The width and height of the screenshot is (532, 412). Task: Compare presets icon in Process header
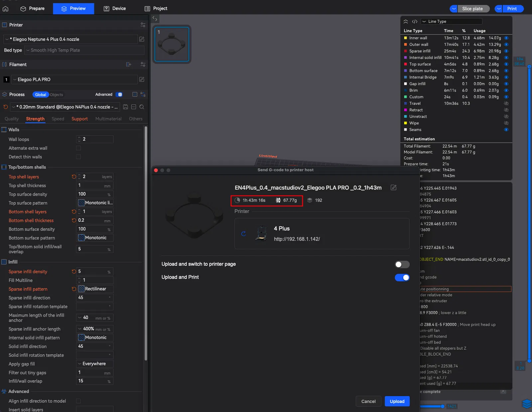(143, 95)
